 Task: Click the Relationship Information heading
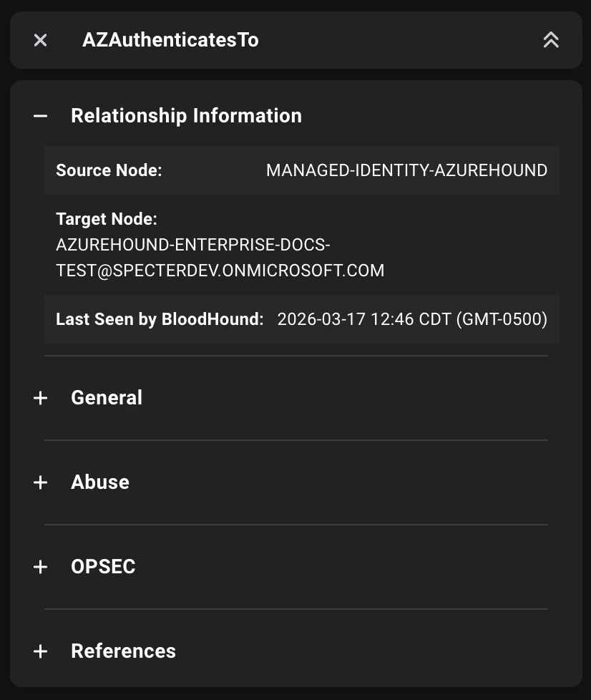(x=186, y=115)
